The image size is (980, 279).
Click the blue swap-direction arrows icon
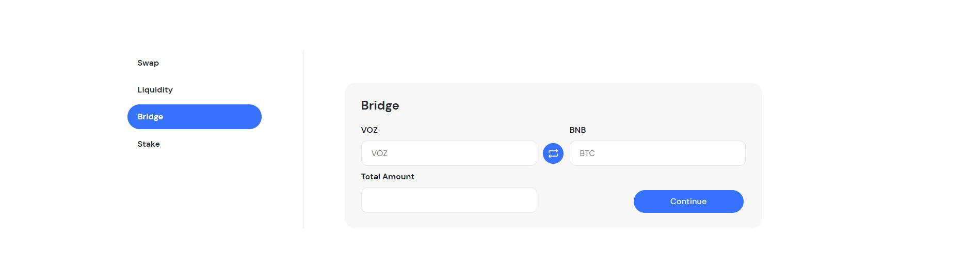[x=553, y=153]
